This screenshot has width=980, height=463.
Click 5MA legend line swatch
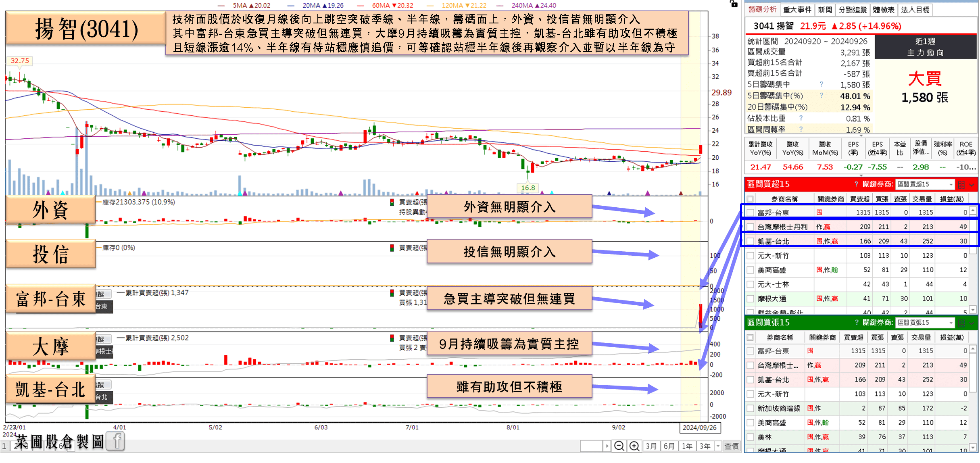[x=221, y=6]
